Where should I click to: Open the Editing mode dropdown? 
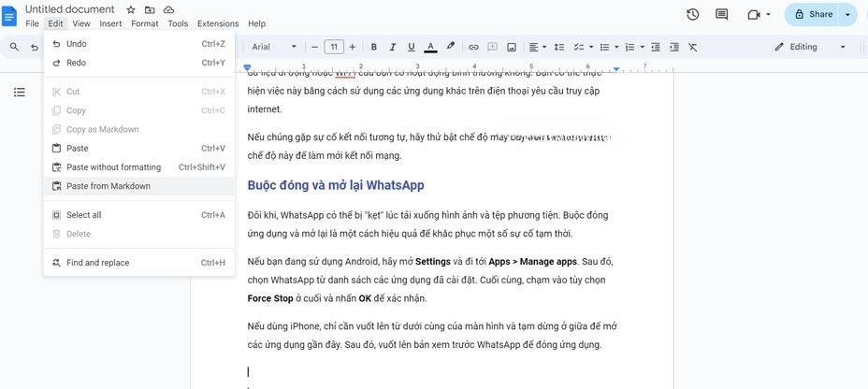coord(811,47)
